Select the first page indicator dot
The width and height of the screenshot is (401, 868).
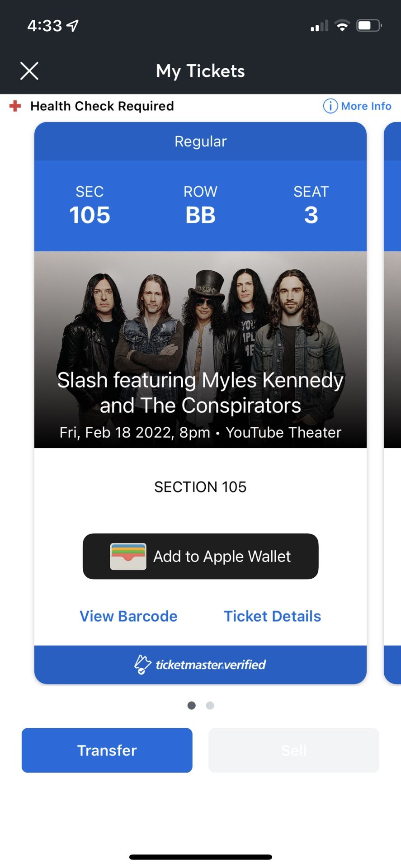192,705
